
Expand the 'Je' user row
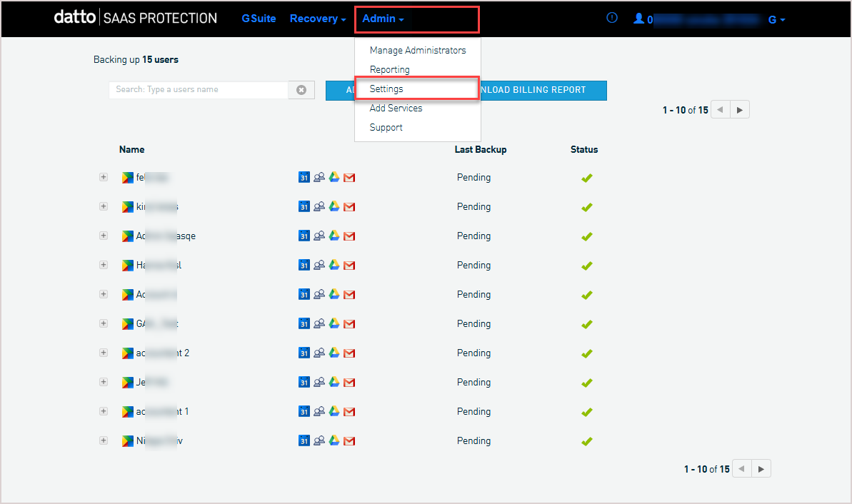coord(104,383)
